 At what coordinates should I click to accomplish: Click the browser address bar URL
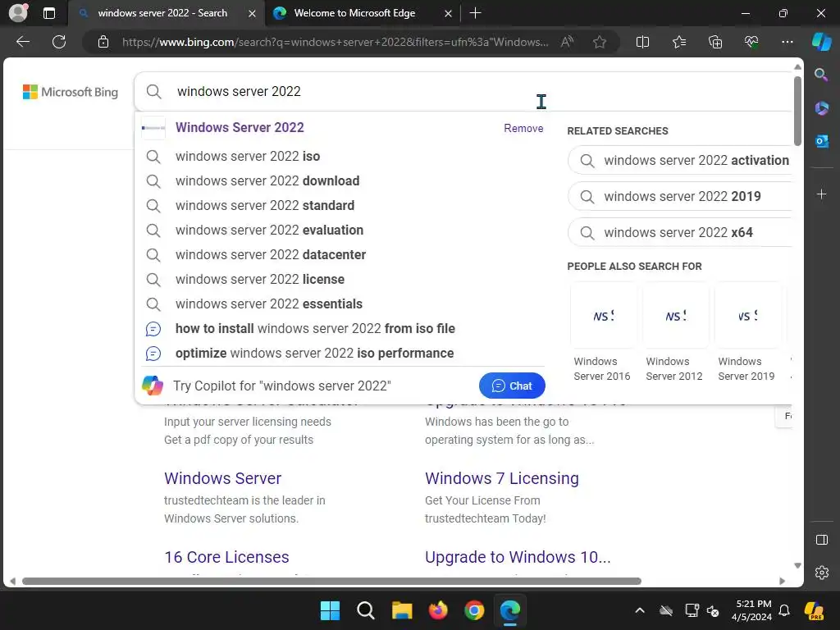[335, 42]
